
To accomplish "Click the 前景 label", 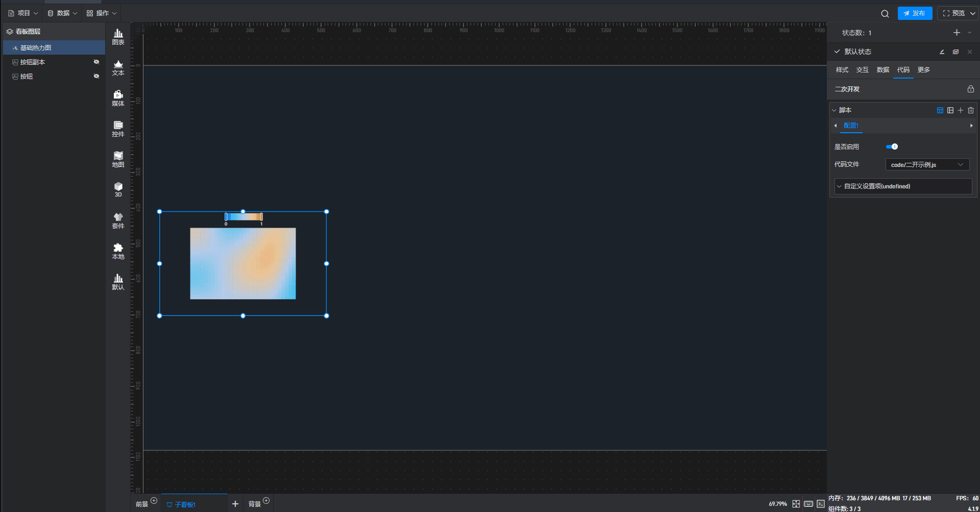I will [x=142, y=504].
